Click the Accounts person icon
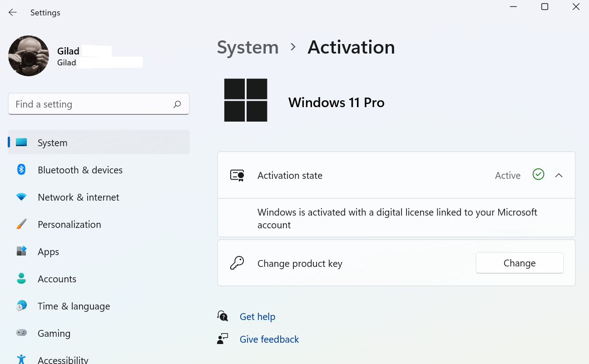Screen dimensions: 589x364 [21, 278]
